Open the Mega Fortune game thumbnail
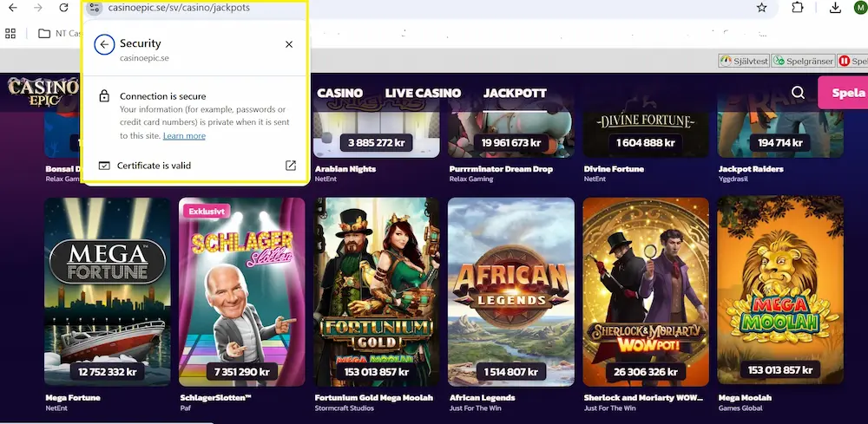 (108, 291)
